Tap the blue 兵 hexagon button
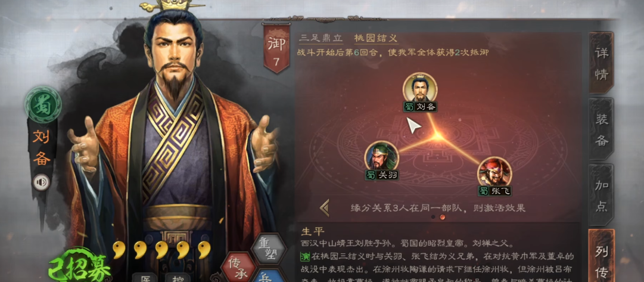 (x=269, y=276)
